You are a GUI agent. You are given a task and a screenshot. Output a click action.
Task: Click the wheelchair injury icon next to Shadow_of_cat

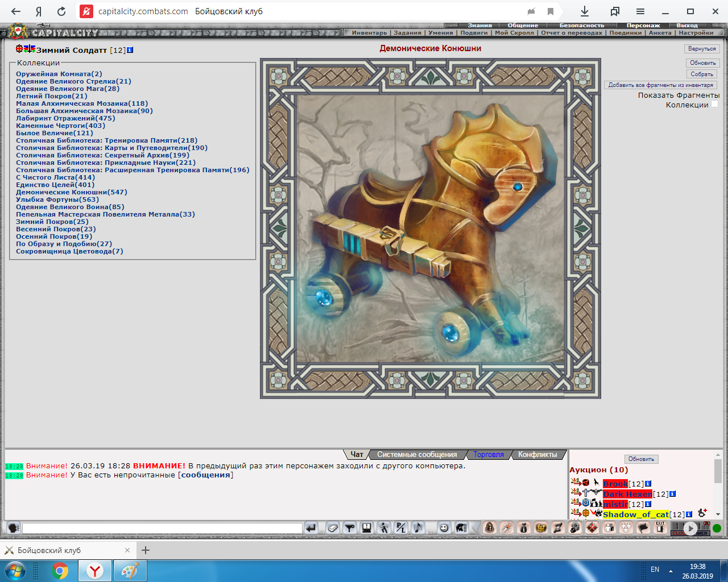tap(702, 513)
